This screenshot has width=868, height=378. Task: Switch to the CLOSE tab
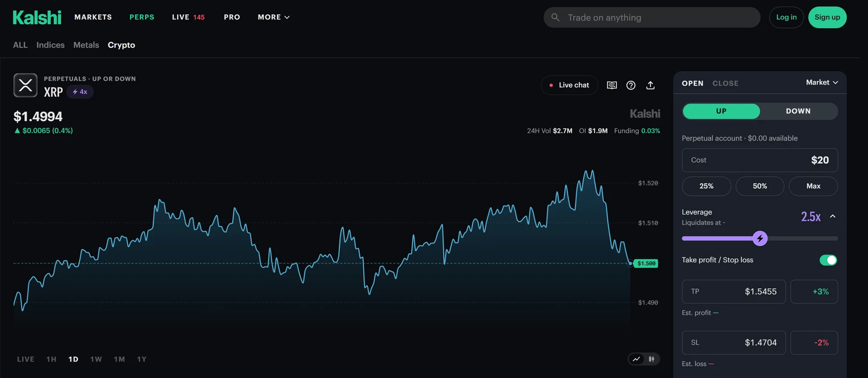[x=726, y=84]
